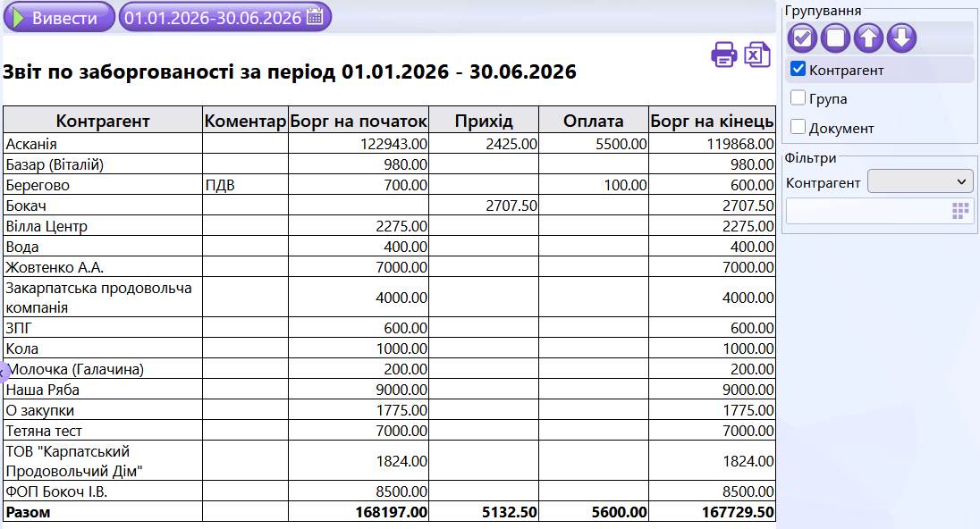The image size is (980, 529).
Task: Select the Вода contractor cell
Action: pyautogui.click(x=103, y=247)
